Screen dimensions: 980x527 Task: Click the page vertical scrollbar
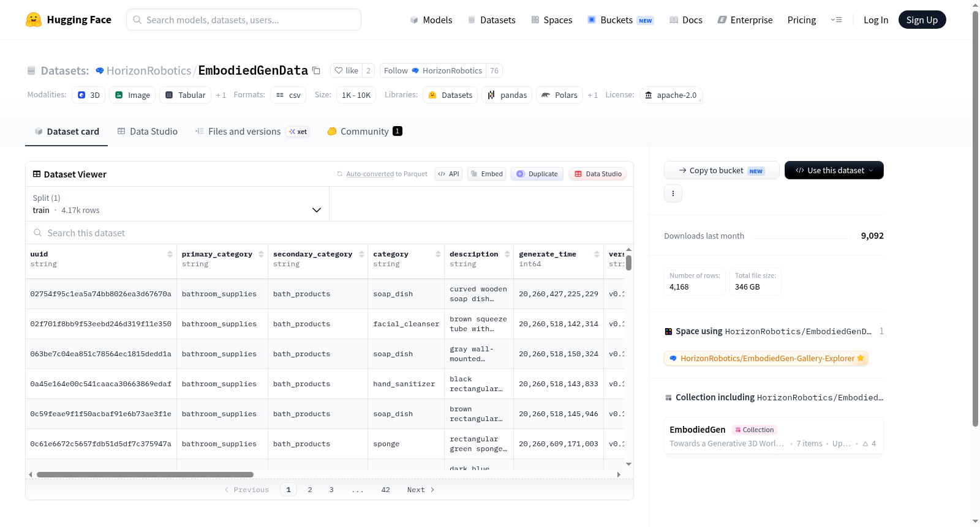coord(975,219)
